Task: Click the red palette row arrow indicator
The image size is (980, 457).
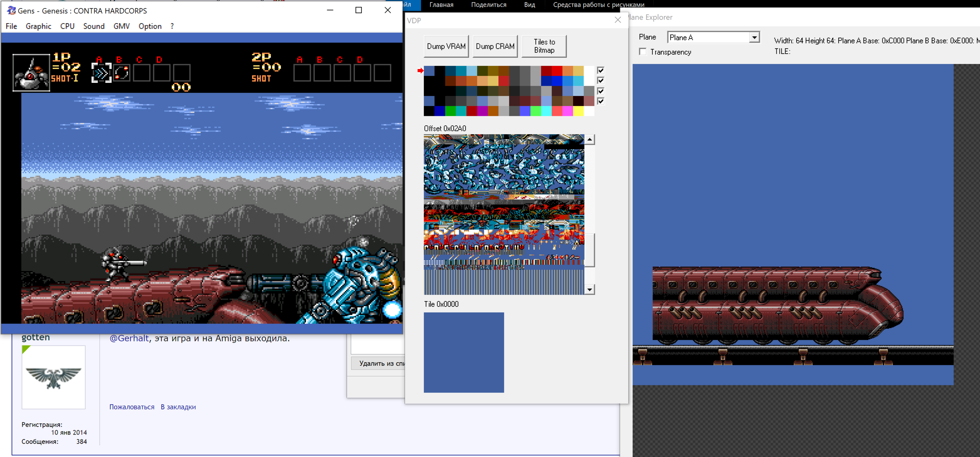Action: pyautogui.click(x=420, y=70)
